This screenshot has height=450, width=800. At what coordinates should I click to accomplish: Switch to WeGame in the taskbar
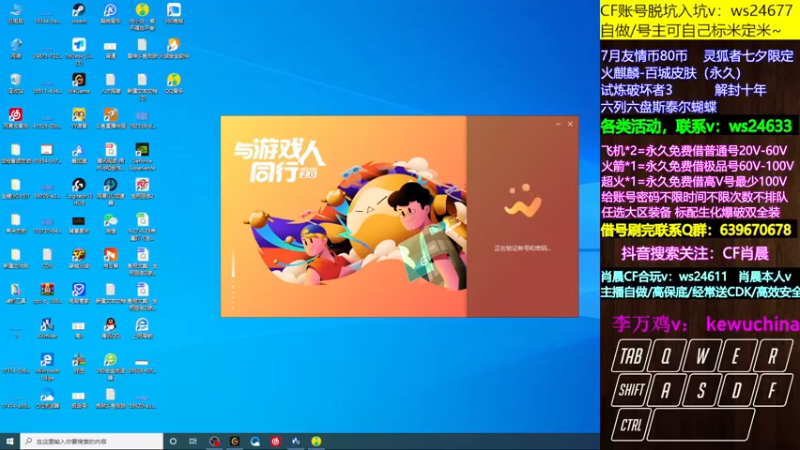[235, 441]
